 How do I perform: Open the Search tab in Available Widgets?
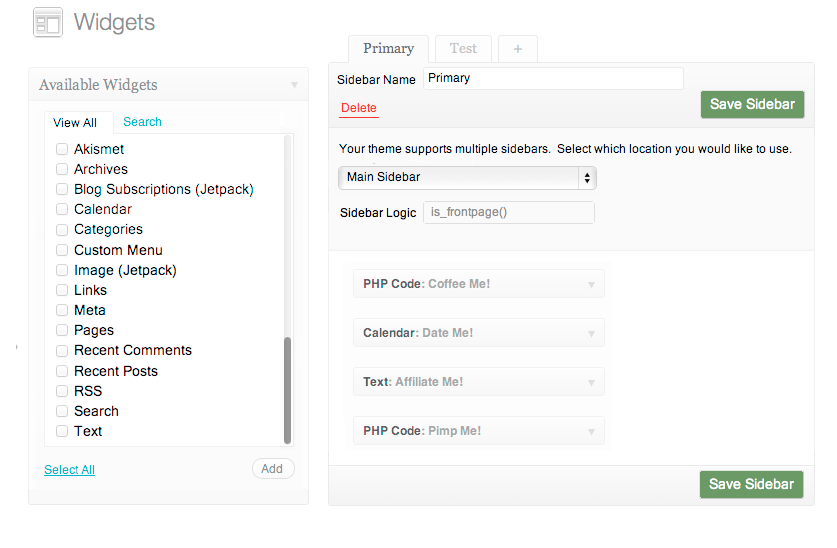tap(142, 122)
